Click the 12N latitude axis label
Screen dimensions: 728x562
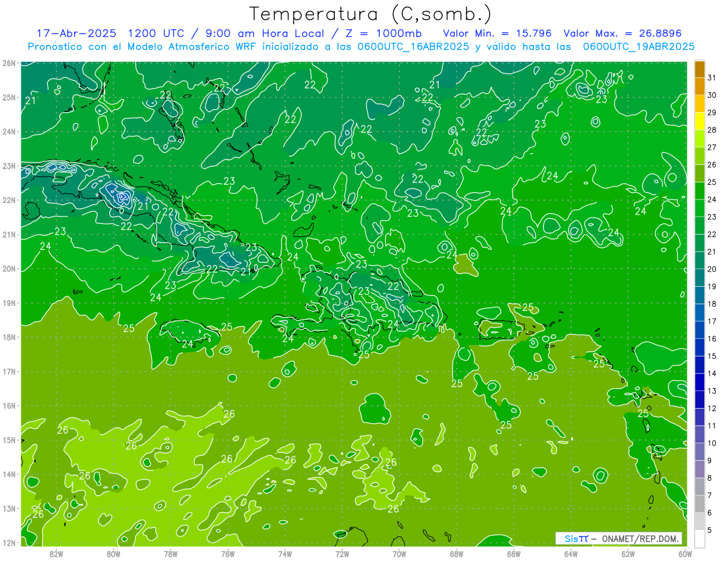(x=9, y=543)
